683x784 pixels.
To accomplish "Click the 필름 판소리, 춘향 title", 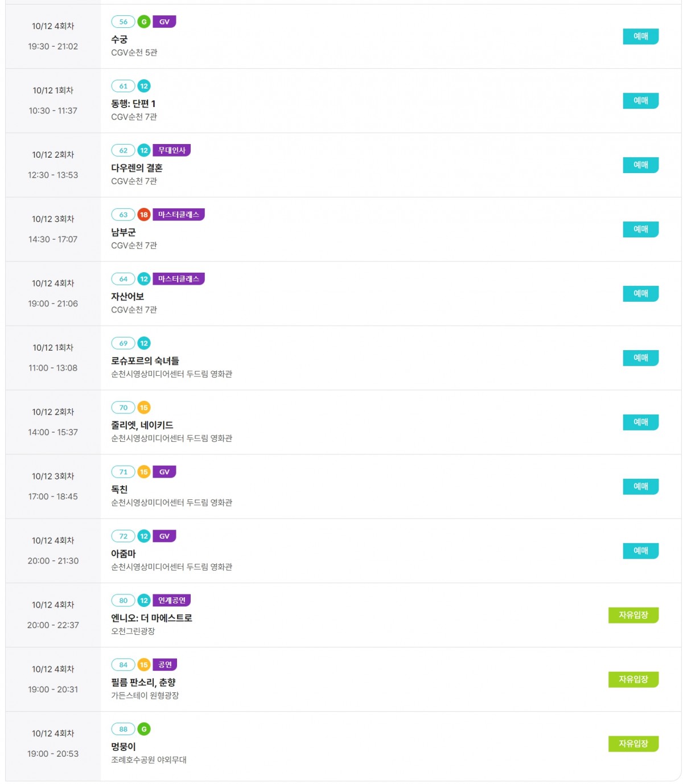I will click(x=143, y=683).
